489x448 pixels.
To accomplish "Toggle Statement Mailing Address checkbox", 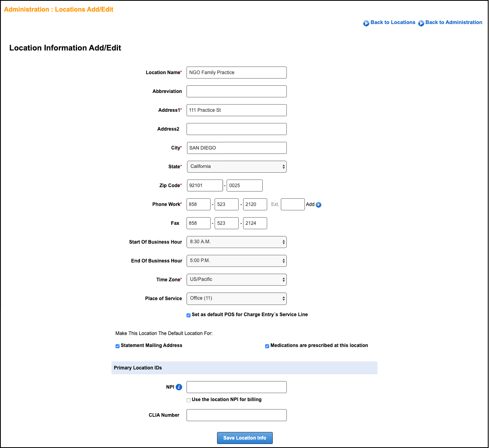I will (118, 346).
